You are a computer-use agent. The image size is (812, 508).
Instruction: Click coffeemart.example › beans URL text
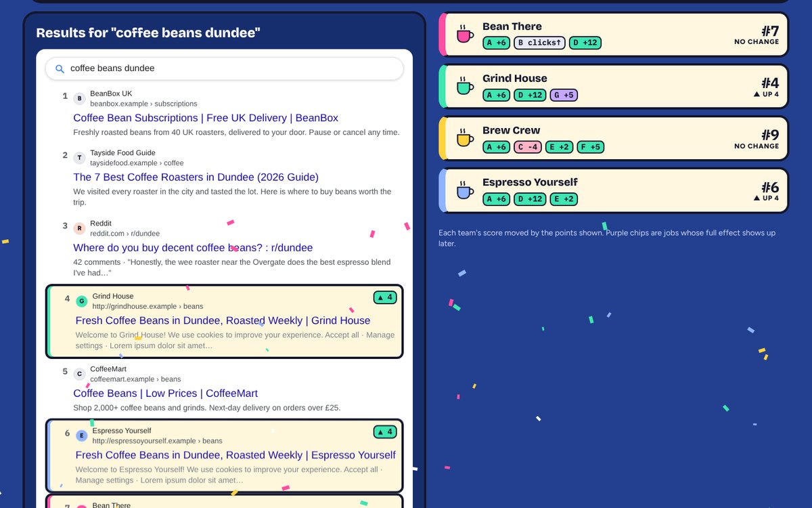135,379
